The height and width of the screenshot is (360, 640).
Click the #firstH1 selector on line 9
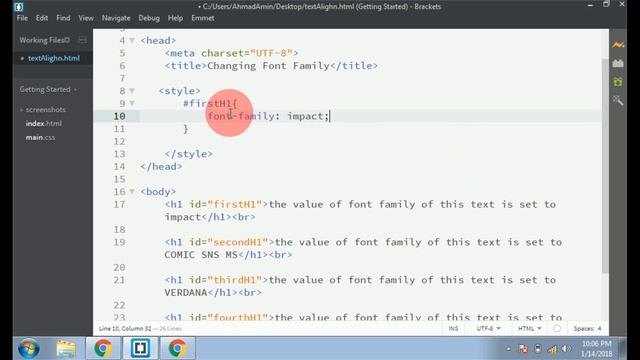(x=207, y=103)
